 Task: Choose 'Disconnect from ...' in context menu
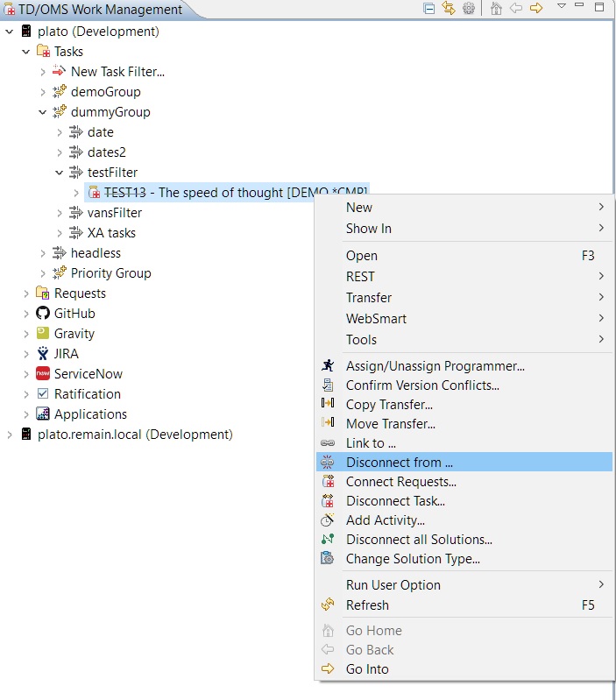(x=399, y=463)
